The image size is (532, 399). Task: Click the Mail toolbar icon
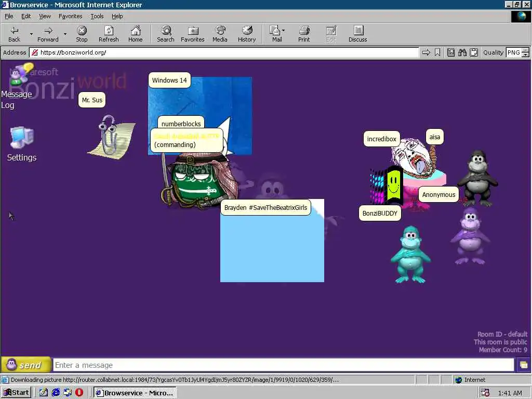click(x=275, y=34)
